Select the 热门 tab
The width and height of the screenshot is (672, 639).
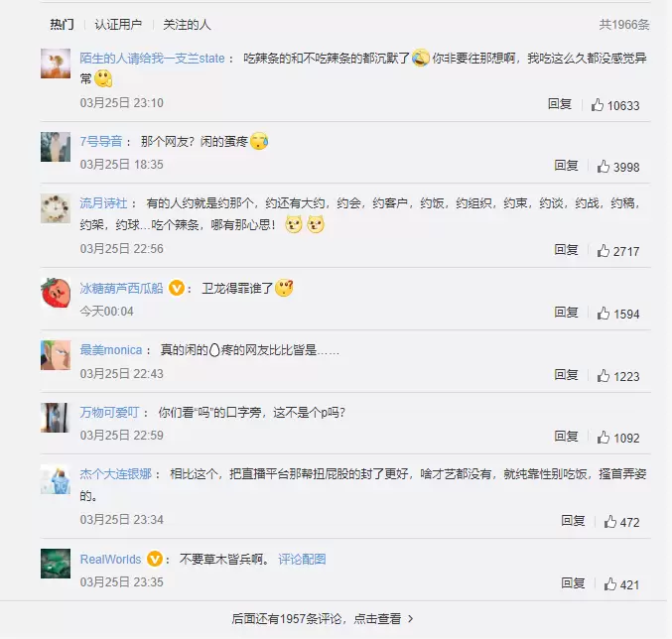(63, 25)
